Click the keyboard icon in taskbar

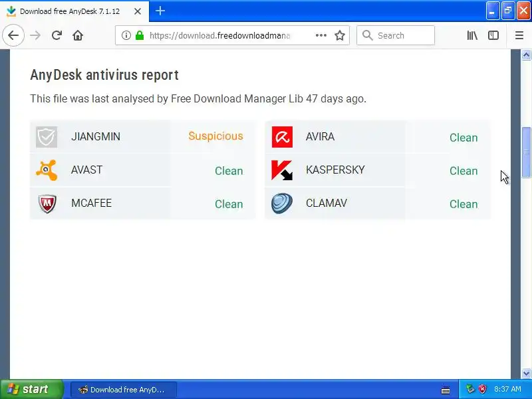click(x=446, y=390)
